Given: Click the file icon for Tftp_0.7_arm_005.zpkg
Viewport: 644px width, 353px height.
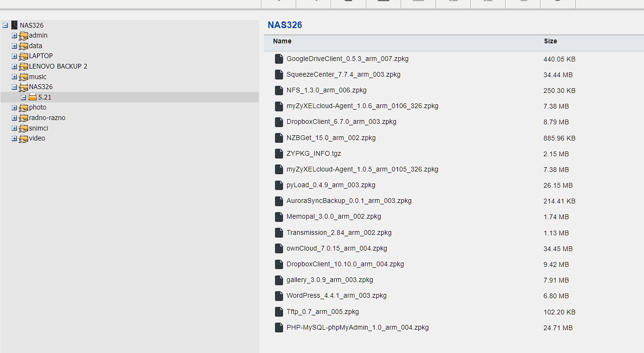Looking at the screenshot, I should click(x=279, y=312).
